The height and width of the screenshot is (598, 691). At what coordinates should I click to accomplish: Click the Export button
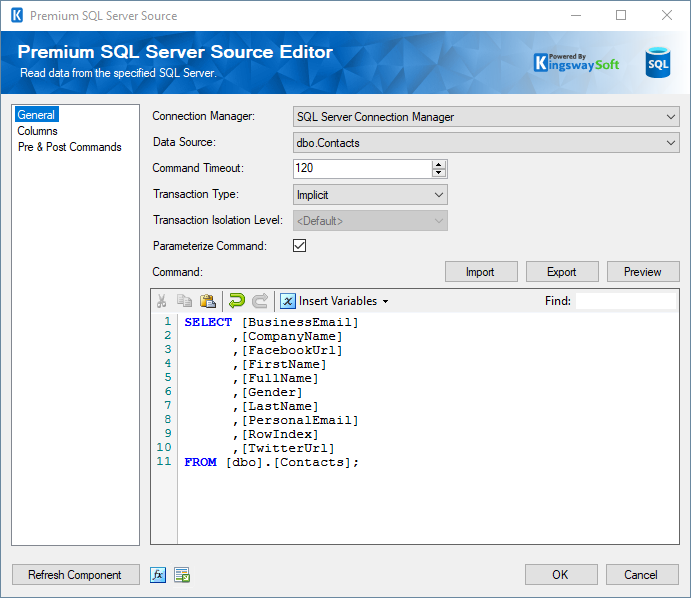562,272
